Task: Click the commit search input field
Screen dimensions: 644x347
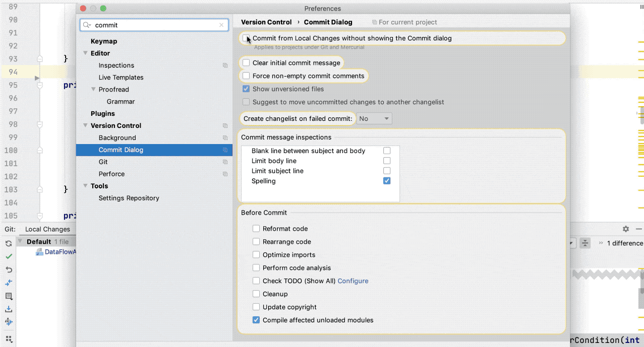Action: point(154,25)
